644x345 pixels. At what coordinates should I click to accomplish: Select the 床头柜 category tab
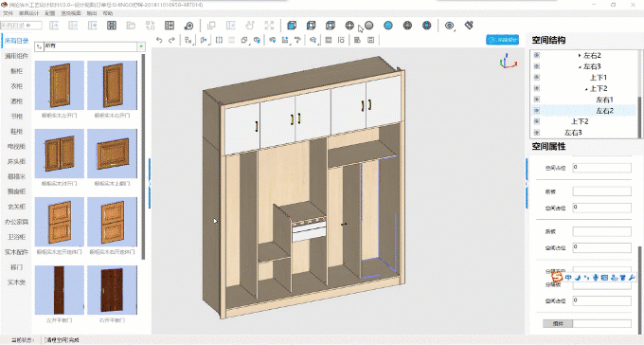16,162
